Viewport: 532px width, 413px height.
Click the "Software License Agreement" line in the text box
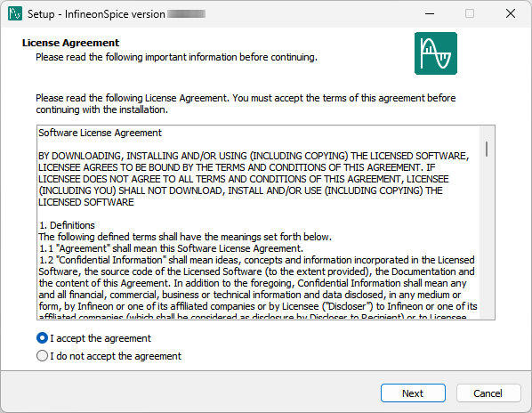tap(101, 133)
